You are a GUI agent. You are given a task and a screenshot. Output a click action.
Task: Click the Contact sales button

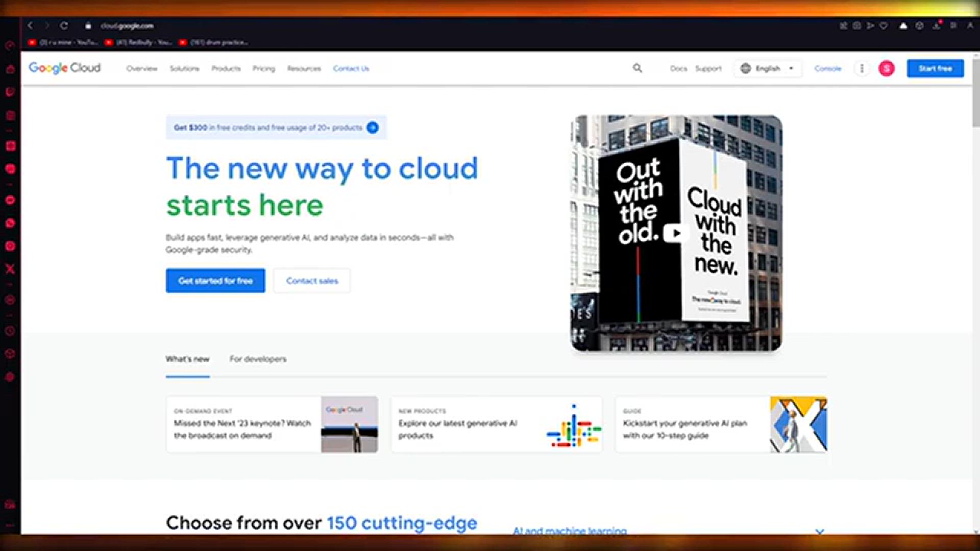(312, 281)
